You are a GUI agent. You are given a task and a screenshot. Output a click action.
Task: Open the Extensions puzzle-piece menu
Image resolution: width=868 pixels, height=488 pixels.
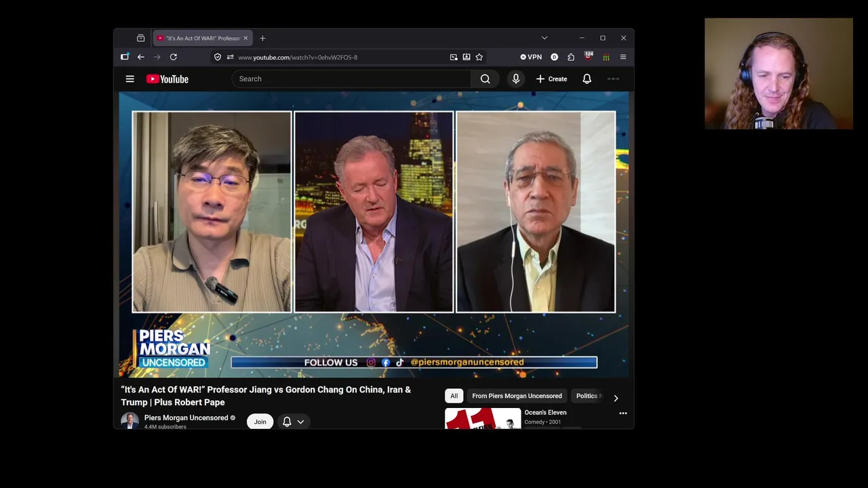tap(571, 57)
